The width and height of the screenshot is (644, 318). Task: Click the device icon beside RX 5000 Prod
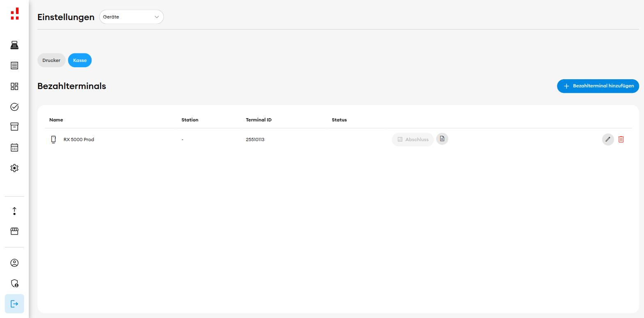tap(53, 140)
